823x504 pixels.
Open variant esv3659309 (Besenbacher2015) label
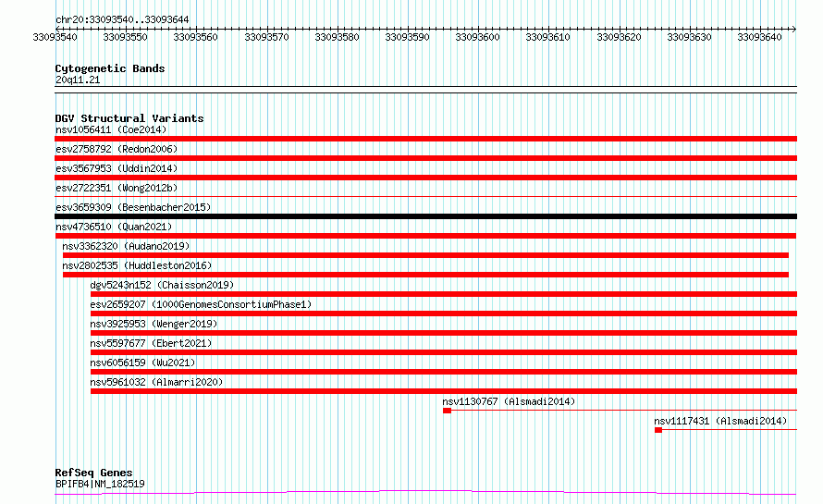(133, 207)
